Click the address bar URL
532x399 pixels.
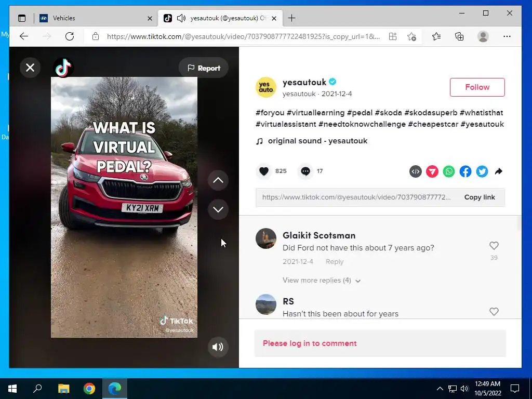(243, 36)
